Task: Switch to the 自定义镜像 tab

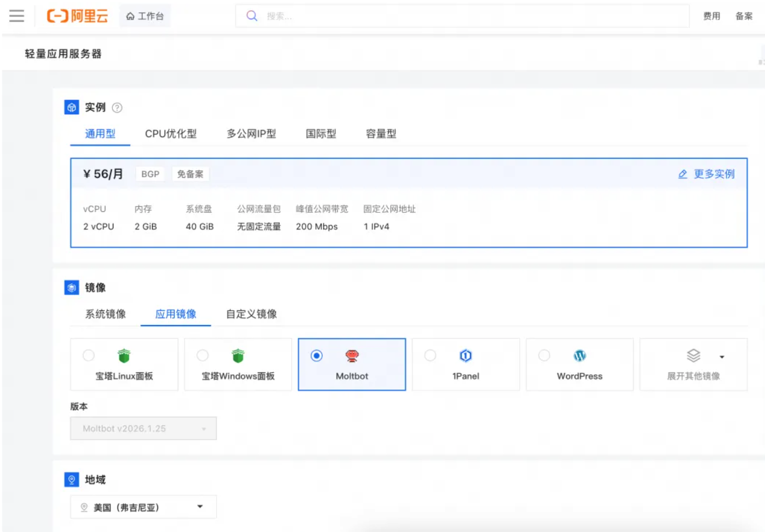Action: [x=251, y=314]
